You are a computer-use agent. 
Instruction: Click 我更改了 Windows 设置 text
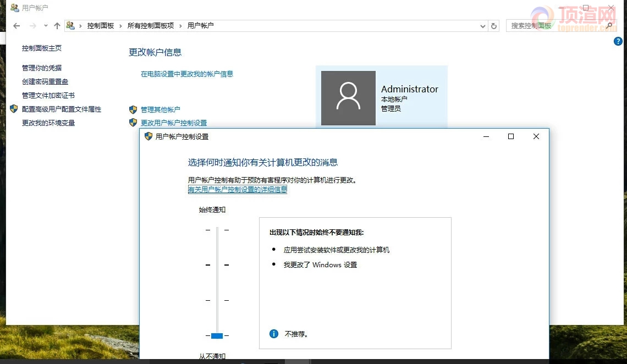[x=320, y=265]
